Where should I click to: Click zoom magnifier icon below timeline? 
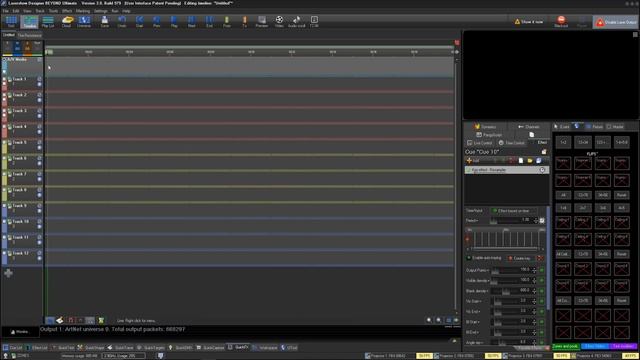[429, 320]
